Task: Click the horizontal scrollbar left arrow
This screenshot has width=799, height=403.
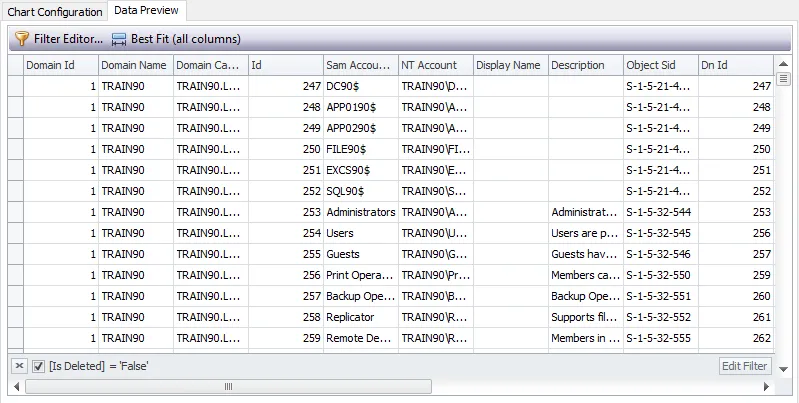Action: 16,387
